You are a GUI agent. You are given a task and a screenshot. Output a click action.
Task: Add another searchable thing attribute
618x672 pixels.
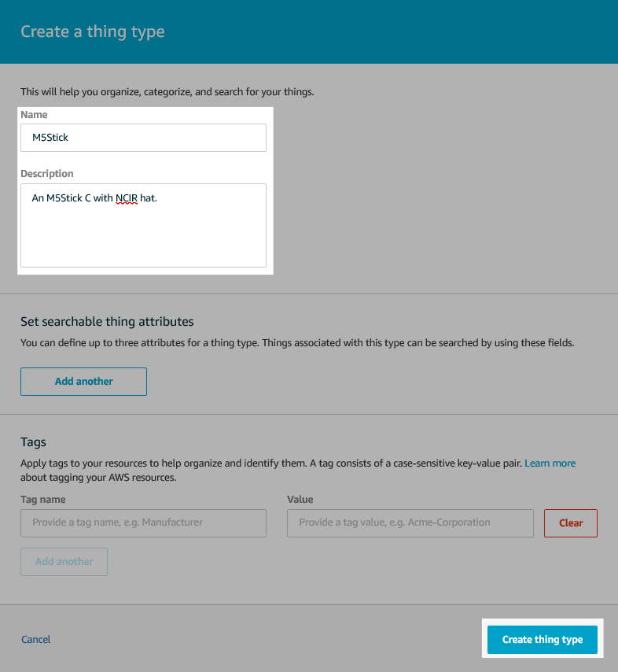coord(83,381)
